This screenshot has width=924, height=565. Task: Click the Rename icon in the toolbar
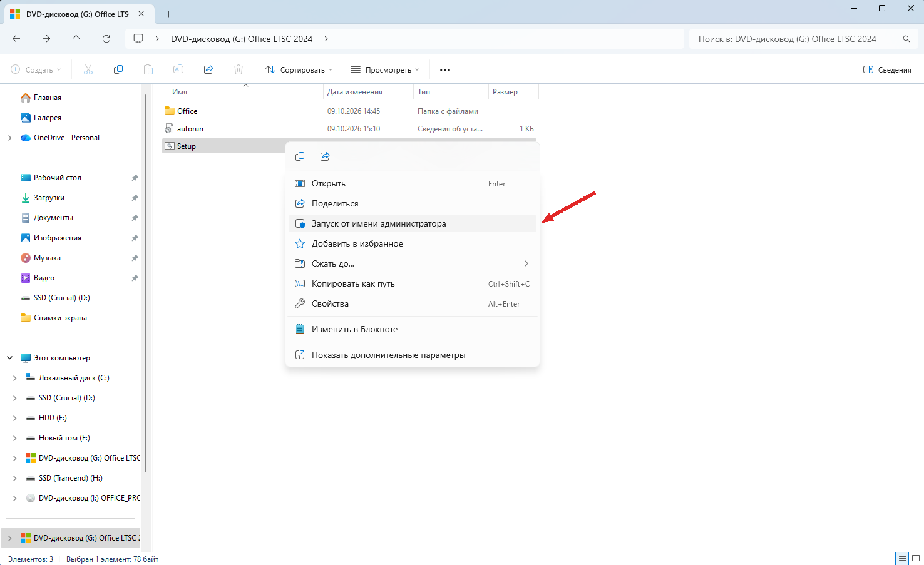(x=178, y=69)
